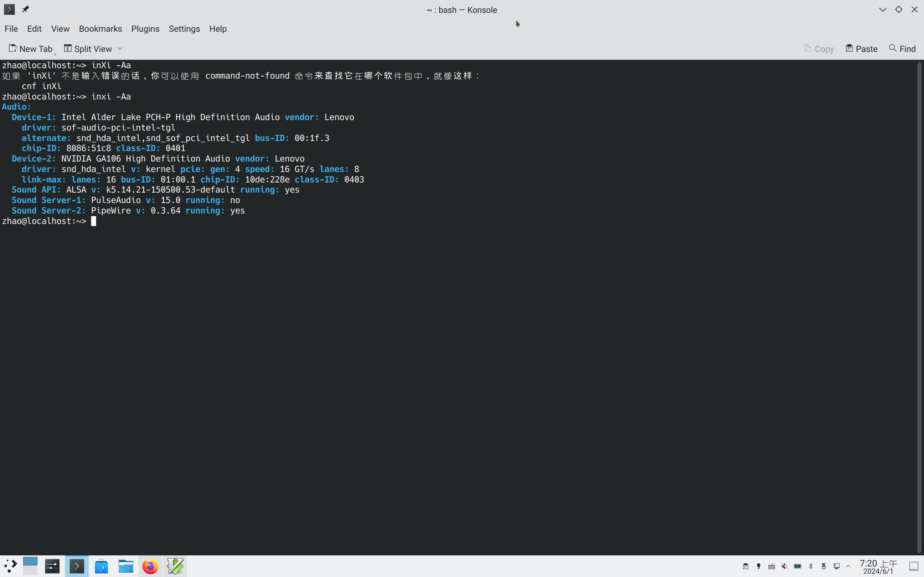Unmute audio via volume tray icon
Viewport: 924px width, 577px height.
pos(784,566)
